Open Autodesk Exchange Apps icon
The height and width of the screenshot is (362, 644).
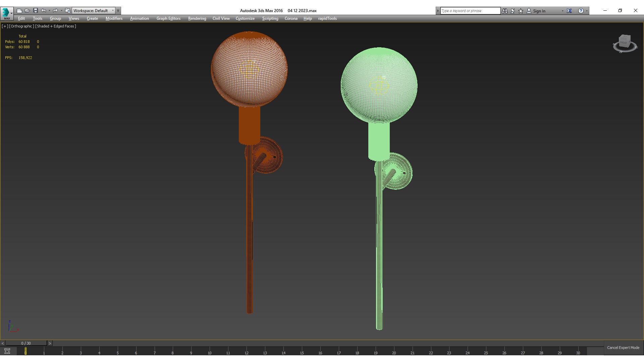point(569,11)
